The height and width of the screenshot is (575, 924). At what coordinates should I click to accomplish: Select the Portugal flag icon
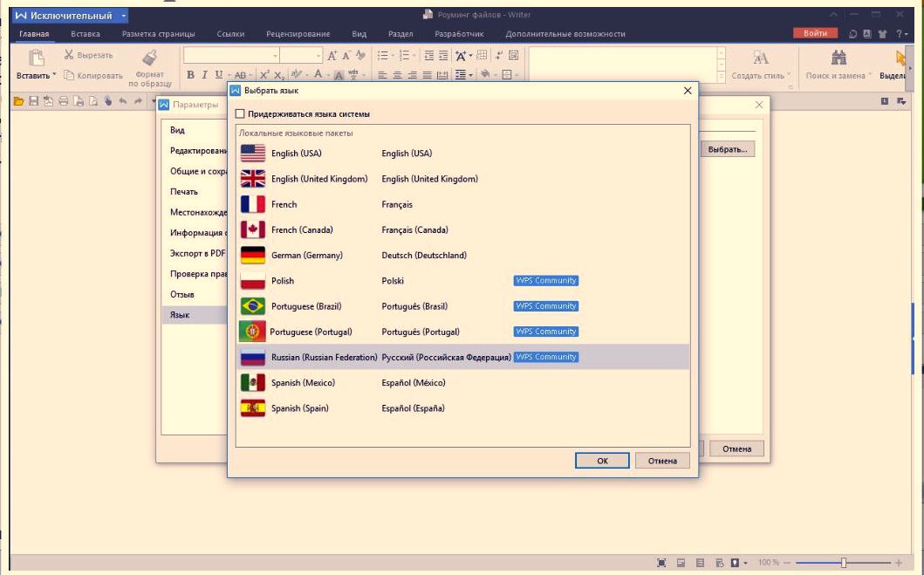point(252,332)
